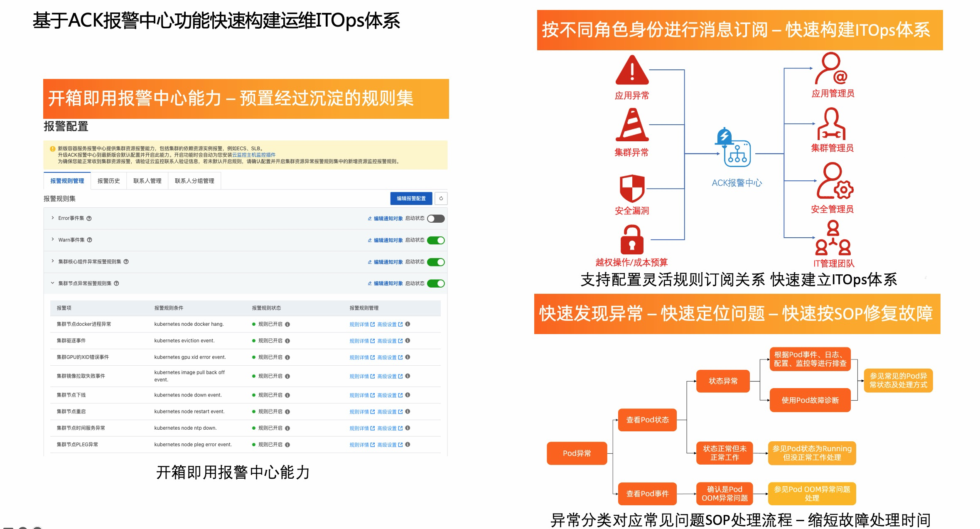The height and width of the screenshot is (529, 980).
Task: Open the 联系人分组管理 tab
Action: (194, 181)
